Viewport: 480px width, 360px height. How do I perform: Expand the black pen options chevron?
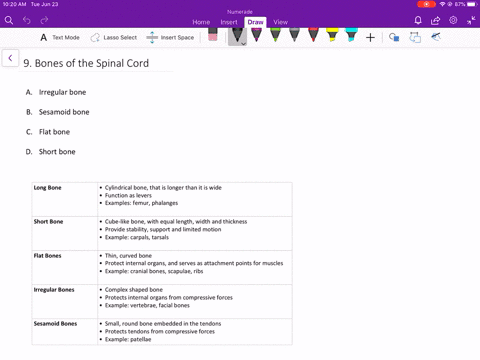coord(244,44)
